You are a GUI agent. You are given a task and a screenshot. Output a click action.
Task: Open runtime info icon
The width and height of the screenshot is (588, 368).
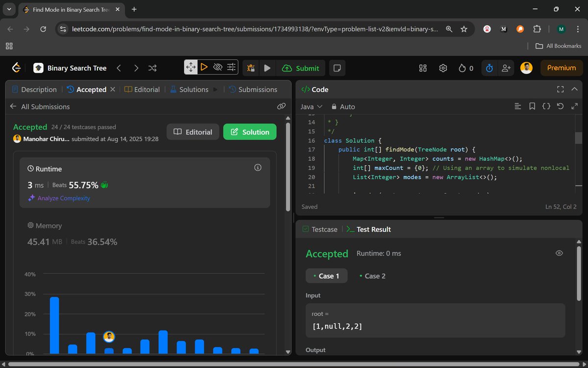pos(258,168)
